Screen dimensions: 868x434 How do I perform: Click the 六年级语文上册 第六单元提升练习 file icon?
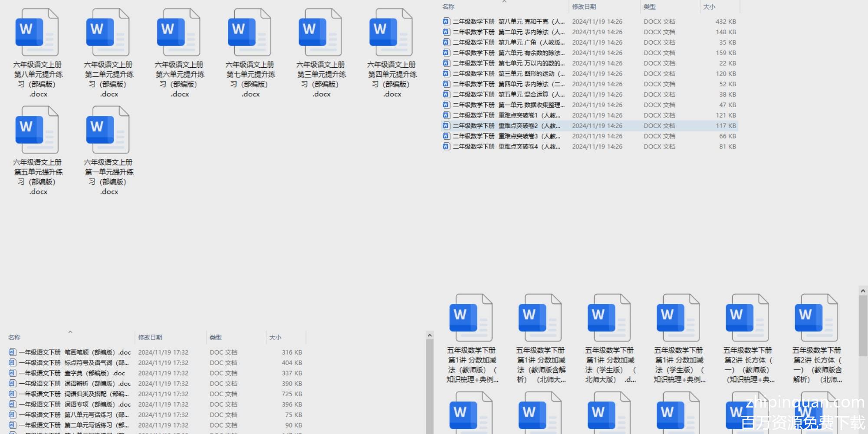tap(178, 33)
